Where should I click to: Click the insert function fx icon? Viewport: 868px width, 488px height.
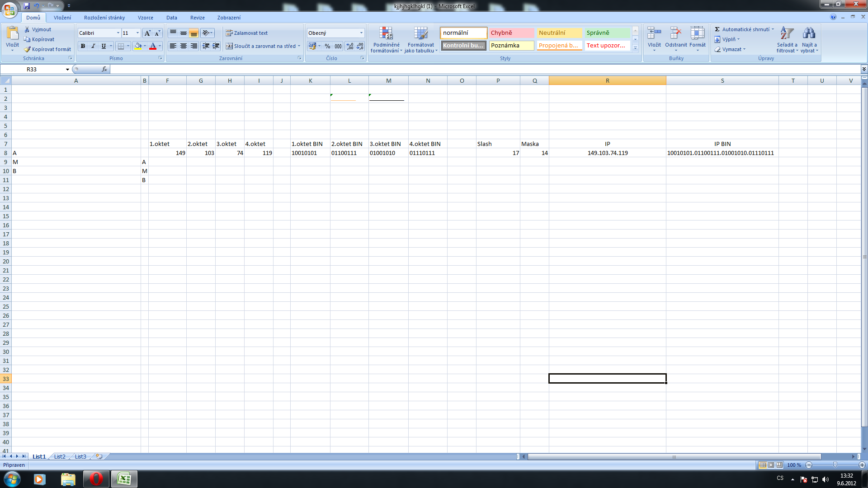[x=104, y=69]
